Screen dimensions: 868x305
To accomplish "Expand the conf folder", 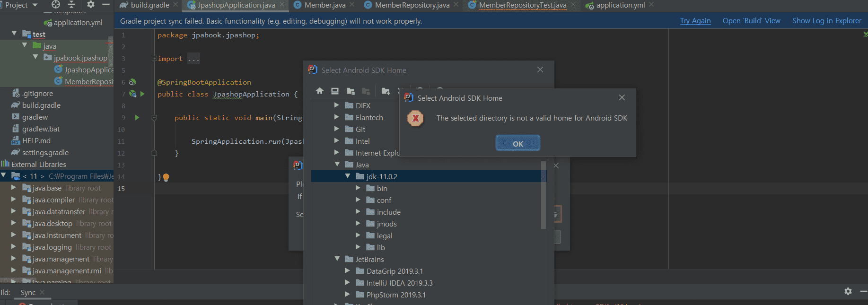I will (358, 200).
